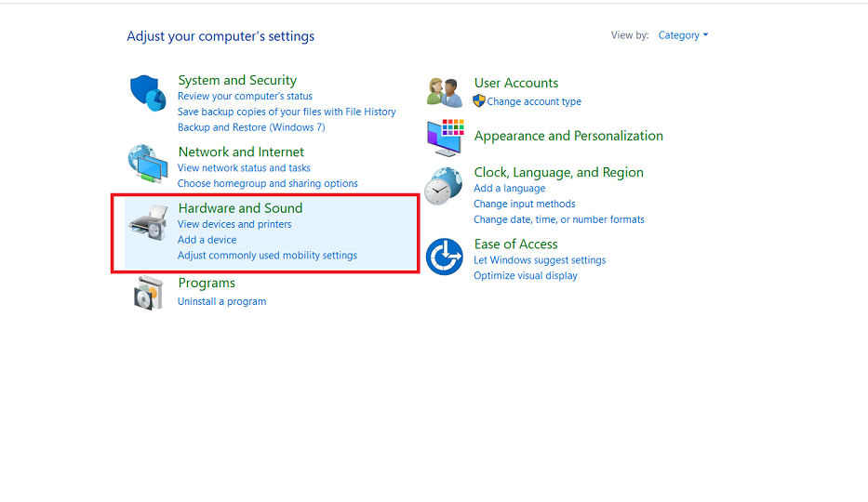Image resolution: width=868 pixels, height=502 pixels.
Task: Open Hardware and Sound category heading
Action: click(240, 208)
